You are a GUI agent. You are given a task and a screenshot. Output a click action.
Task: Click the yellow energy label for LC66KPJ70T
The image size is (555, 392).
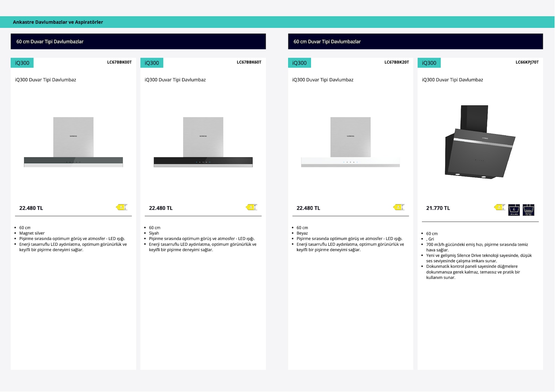coord(499,207)
